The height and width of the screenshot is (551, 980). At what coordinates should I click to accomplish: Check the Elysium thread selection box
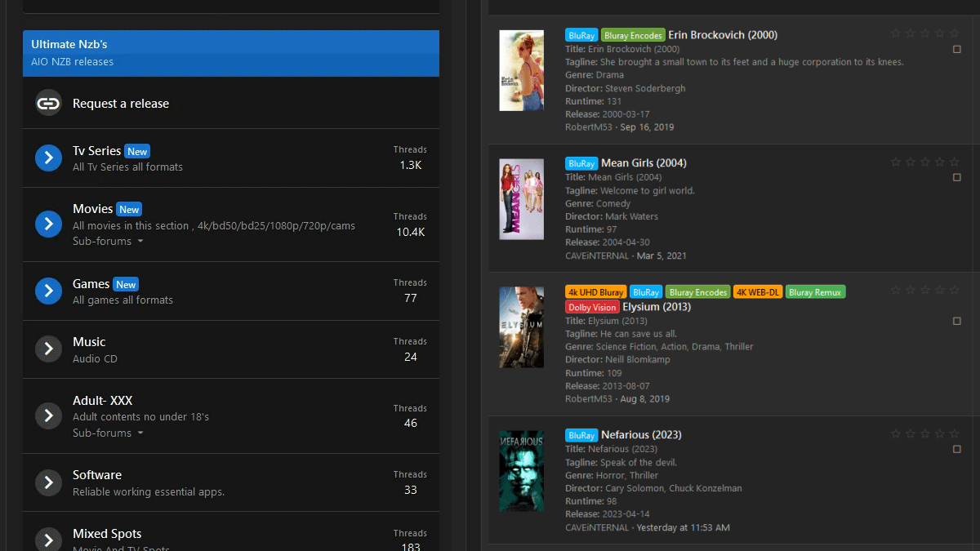pyautogui.click(x=957, y=322)
